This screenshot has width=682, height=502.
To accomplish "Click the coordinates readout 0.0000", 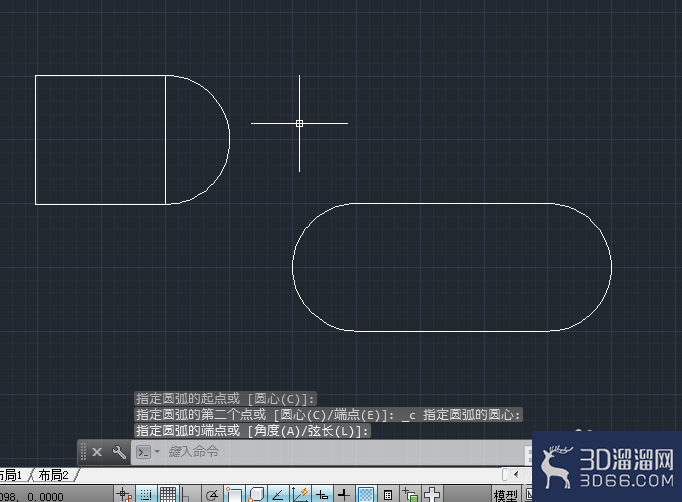I will [x=45, y=496].
